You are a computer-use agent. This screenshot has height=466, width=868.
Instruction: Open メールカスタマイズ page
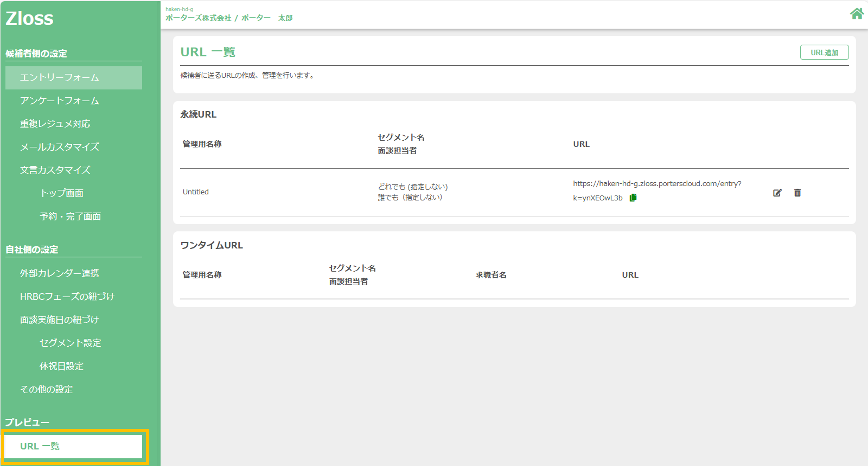coord(59,147)
